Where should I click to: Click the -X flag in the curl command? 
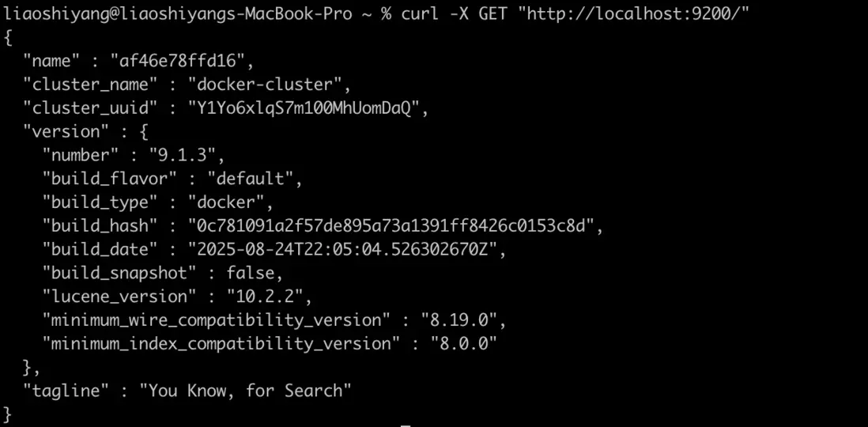(x=459, y=13)
